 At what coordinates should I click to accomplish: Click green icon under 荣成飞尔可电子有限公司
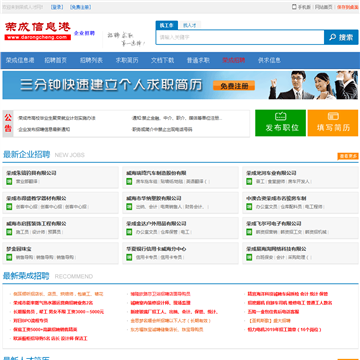click(249, 232)
